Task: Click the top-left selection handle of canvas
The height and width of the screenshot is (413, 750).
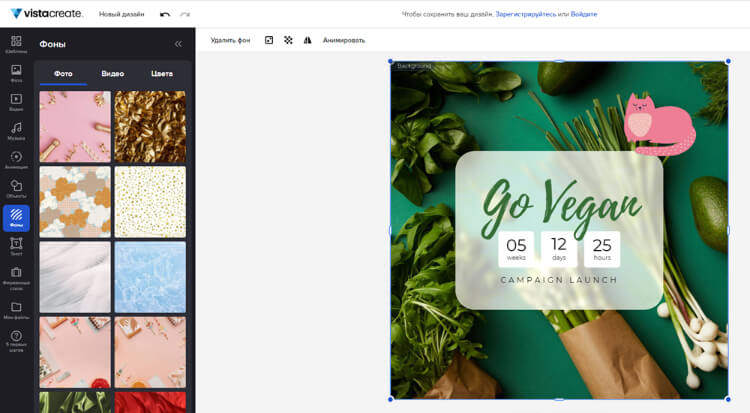Action: (391, 61)
